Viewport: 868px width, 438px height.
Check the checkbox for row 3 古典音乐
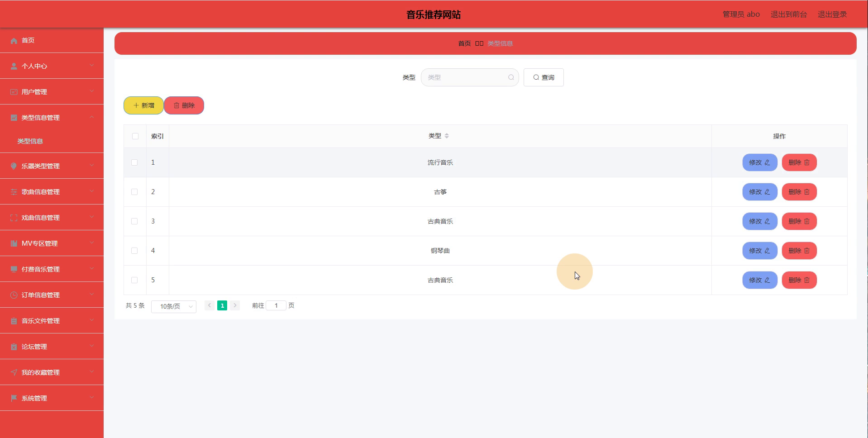point(134,221)
